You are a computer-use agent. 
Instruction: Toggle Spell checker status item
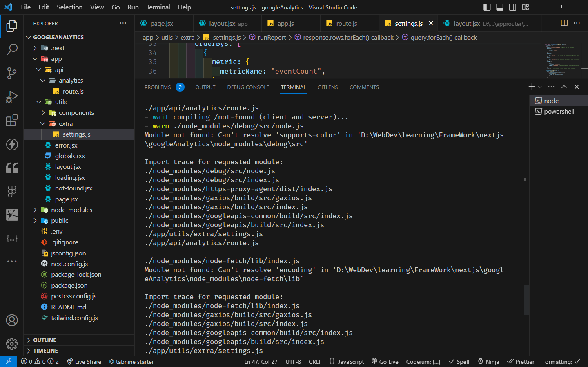click(459, 362)
